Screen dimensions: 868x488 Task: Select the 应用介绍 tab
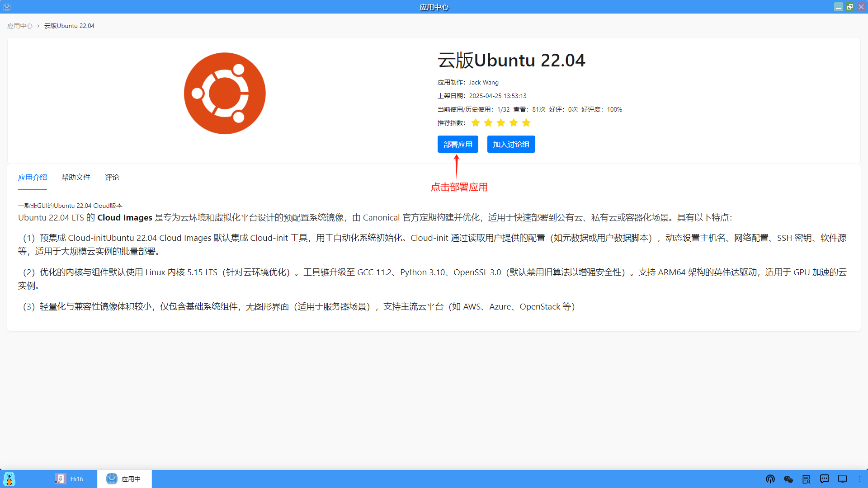pos(33,177)
